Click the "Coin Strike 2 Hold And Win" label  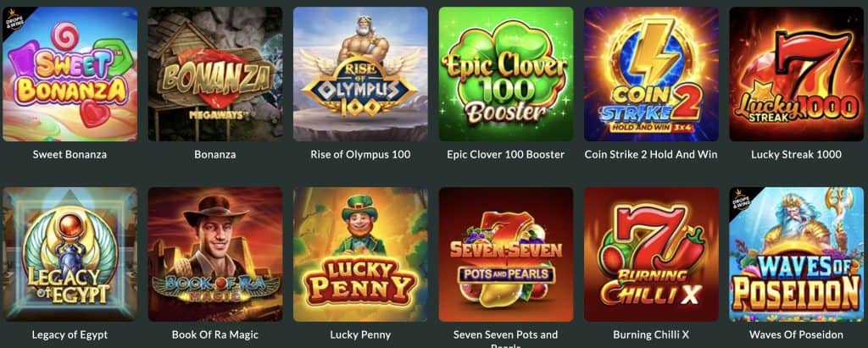[x=651, y=154]
